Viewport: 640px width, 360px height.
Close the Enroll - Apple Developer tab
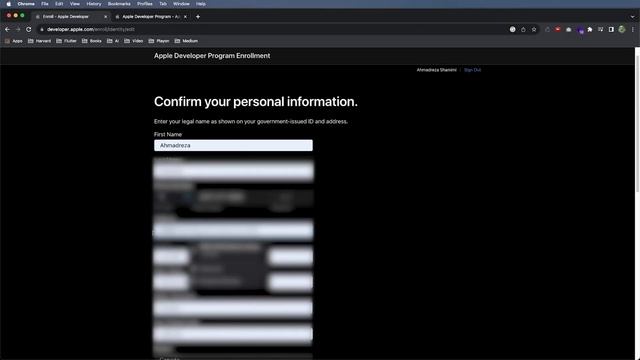[105, 17]
